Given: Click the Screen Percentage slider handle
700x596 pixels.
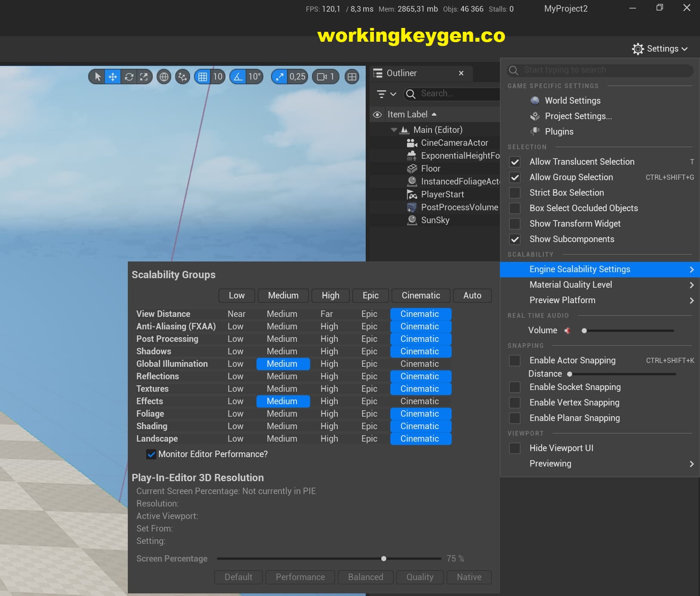Looking at the screenshot, I should pos(384,559).
